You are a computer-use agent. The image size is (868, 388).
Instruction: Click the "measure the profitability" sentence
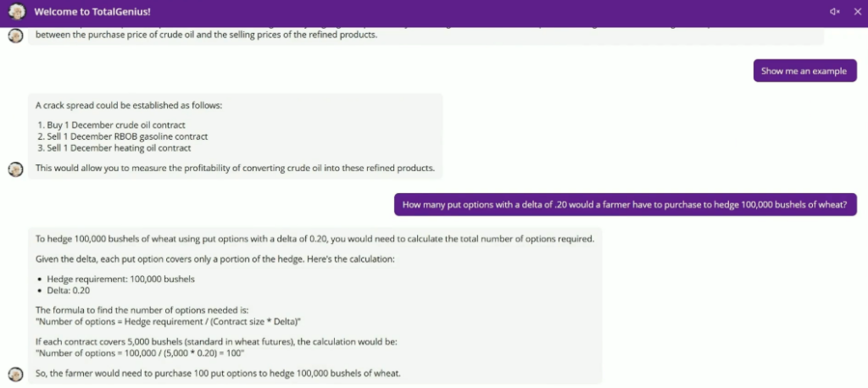[x=236, y=169]
